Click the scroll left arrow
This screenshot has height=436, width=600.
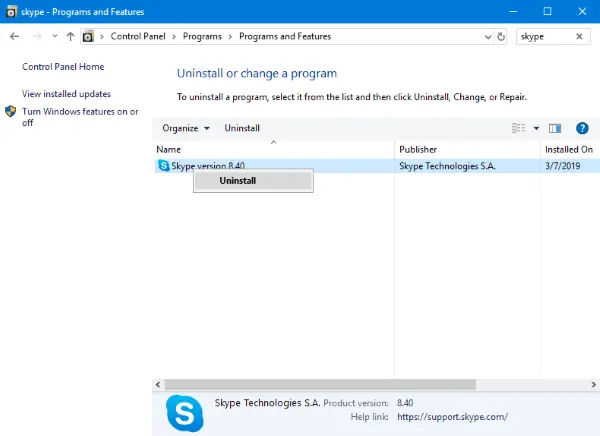(158, 384)
